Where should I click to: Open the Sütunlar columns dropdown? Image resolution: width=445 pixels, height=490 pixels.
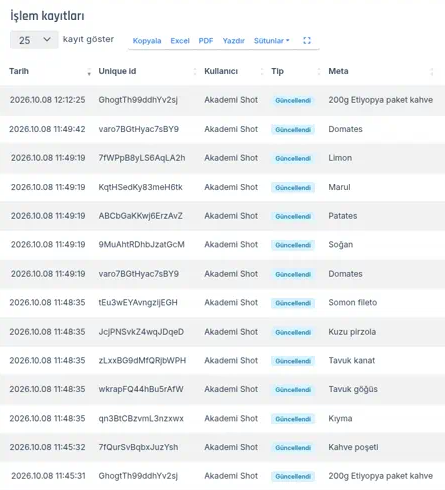(x=271, y=41)
